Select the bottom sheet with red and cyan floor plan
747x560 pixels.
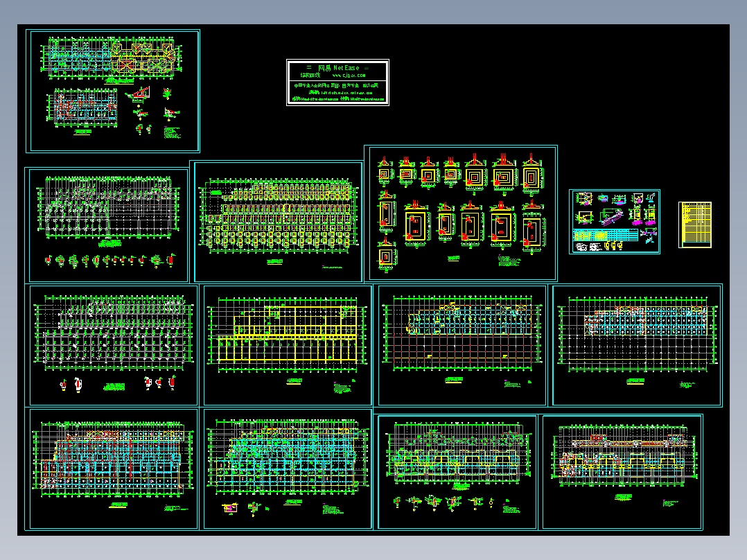click(114, 469)
